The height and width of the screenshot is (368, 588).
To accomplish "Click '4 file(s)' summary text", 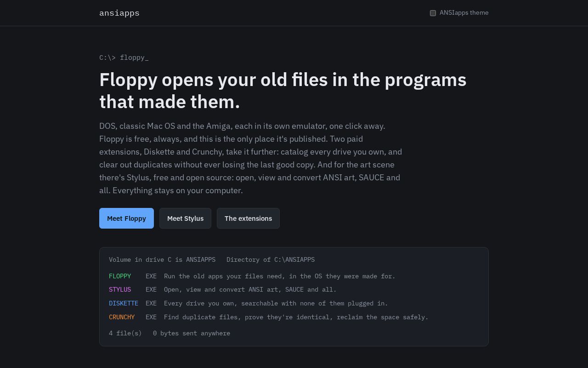I will point(125,333).
